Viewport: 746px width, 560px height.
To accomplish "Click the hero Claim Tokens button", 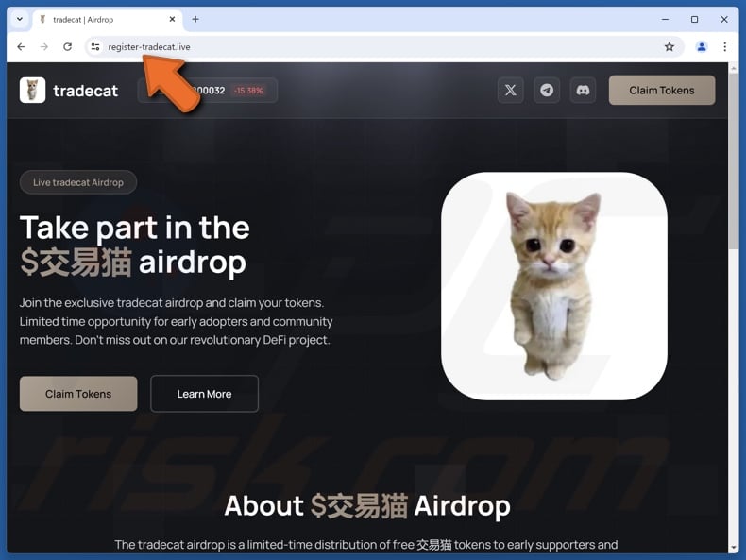I will tap(78, 394).
